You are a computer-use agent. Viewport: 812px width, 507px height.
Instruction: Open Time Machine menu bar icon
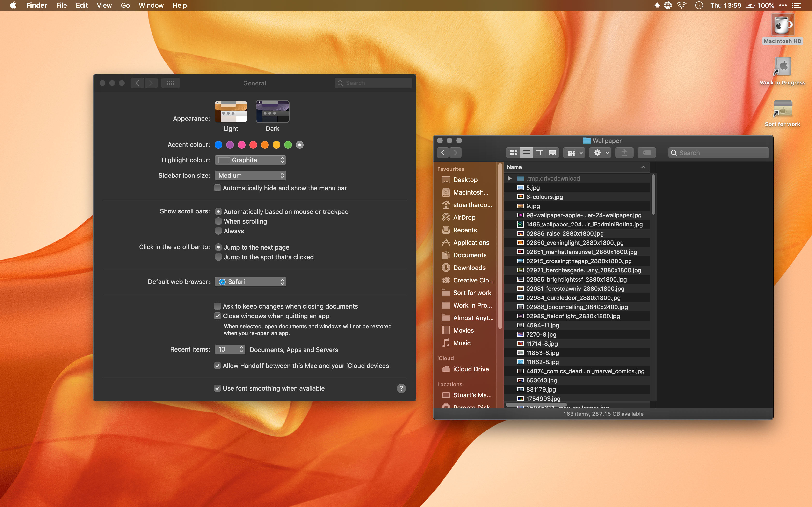[x=699, y=5]
